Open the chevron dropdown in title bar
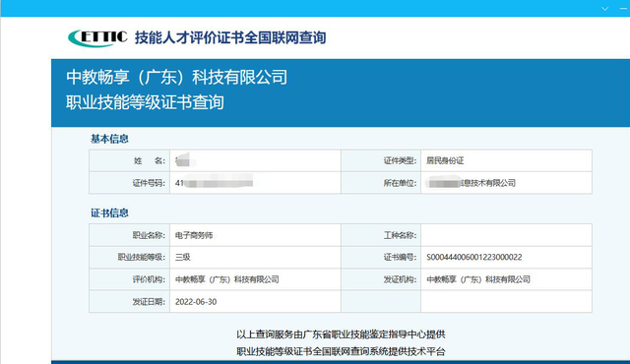This screenshot has width=630, height=364. point(604,9)
